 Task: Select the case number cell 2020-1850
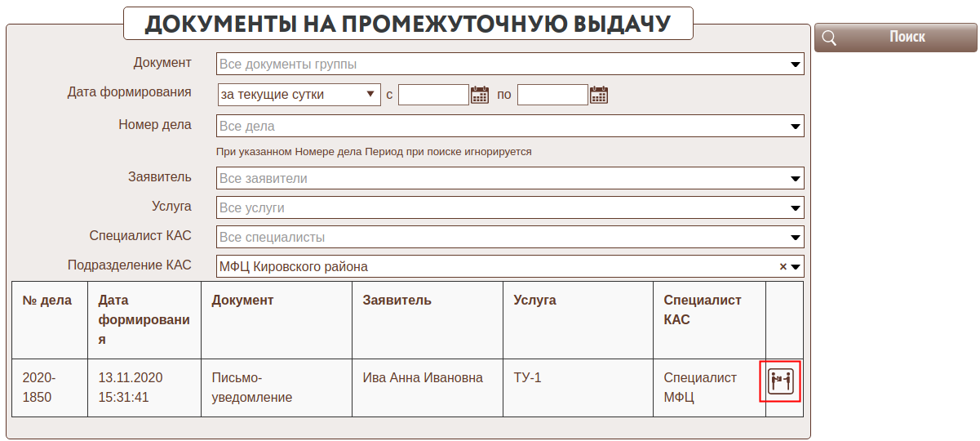(x=41, y=388)
